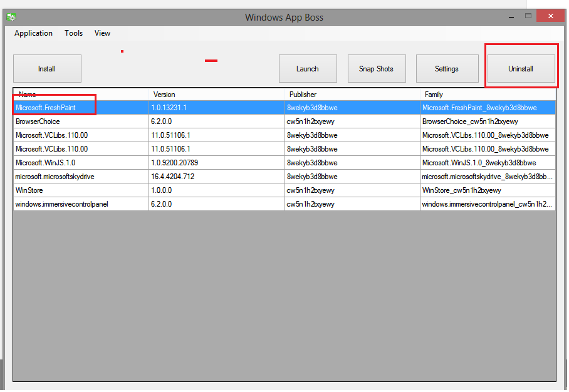The height and width of the screenshot is (392, 569).
Task: Click the Install button
Action: pyautogui.click(x=47, y=68)
